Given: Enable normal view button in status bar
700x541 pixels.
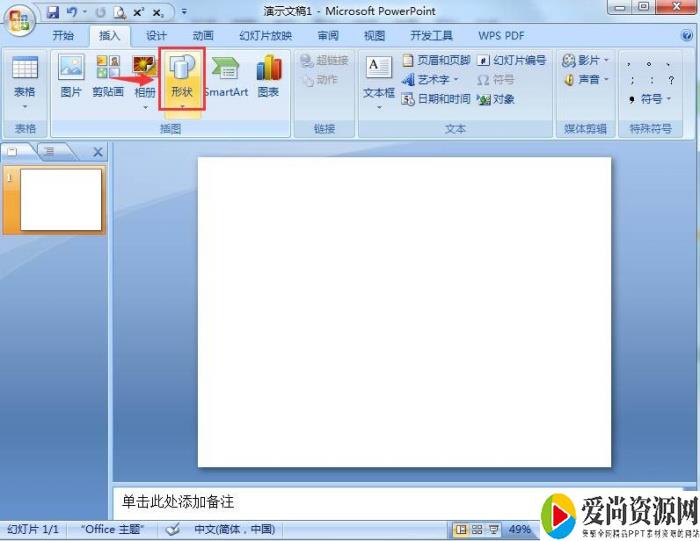Looking at the screenshot, I should [x=461, y=529].
